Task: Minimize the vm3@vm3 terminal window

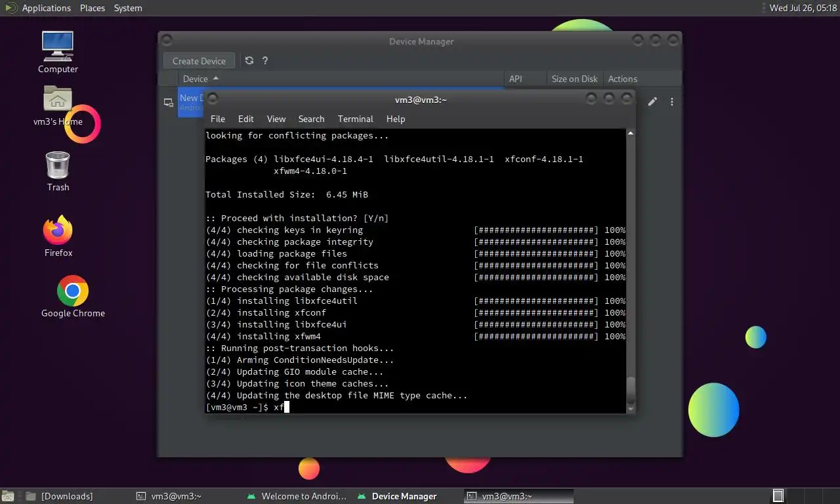Action: click(591, 98)
